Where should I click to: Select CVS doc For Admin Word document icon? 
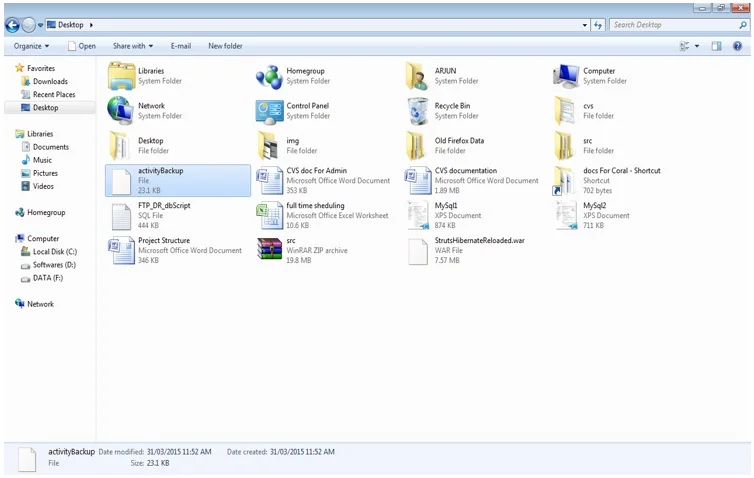[269, 181]
